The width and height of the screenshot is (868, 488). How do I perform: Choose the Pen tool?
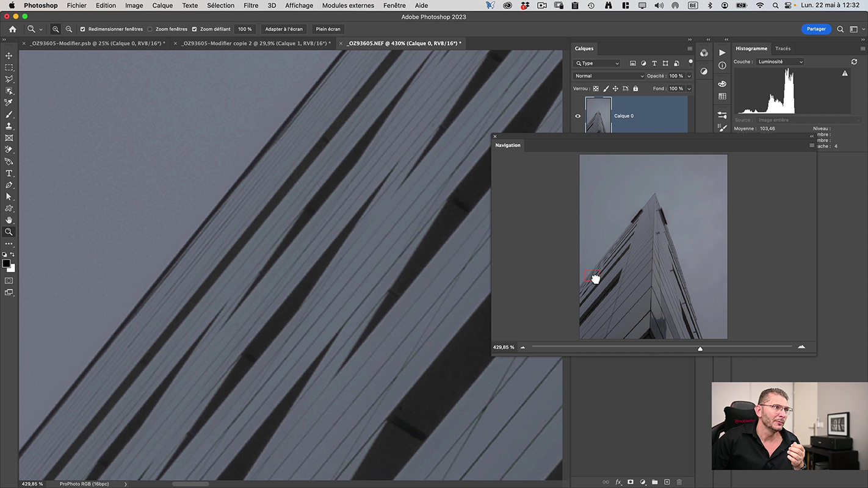click(9, 185)
